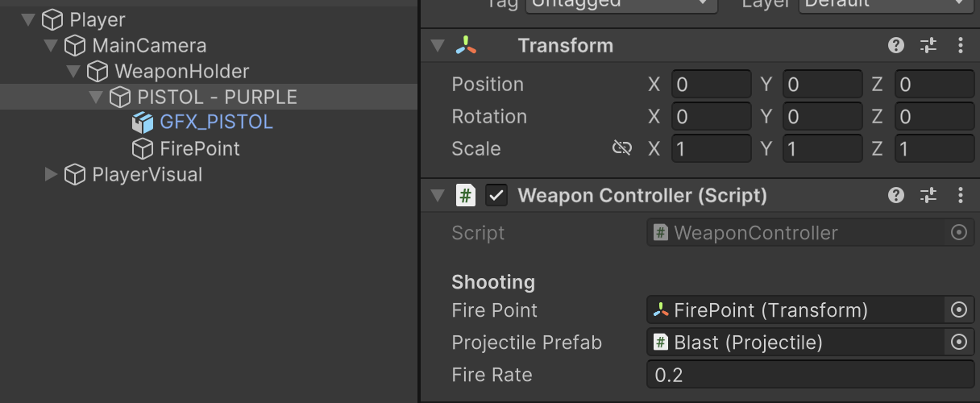Click the Fire Rate value field
This screenshot has width=980, height=403.
pyautogui.click(x=810, y=375)
